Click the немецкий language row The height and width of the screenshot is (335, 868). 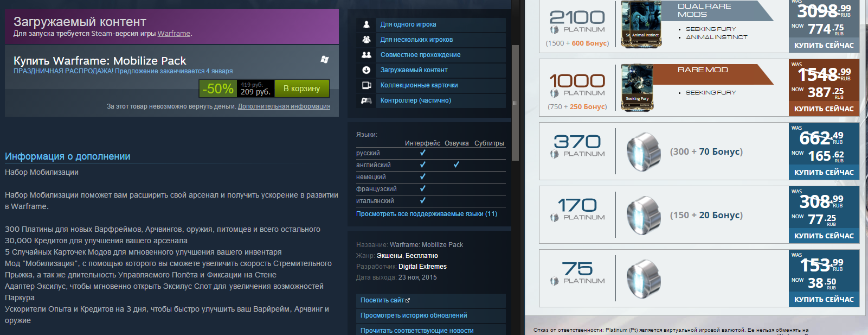point(431,177)
